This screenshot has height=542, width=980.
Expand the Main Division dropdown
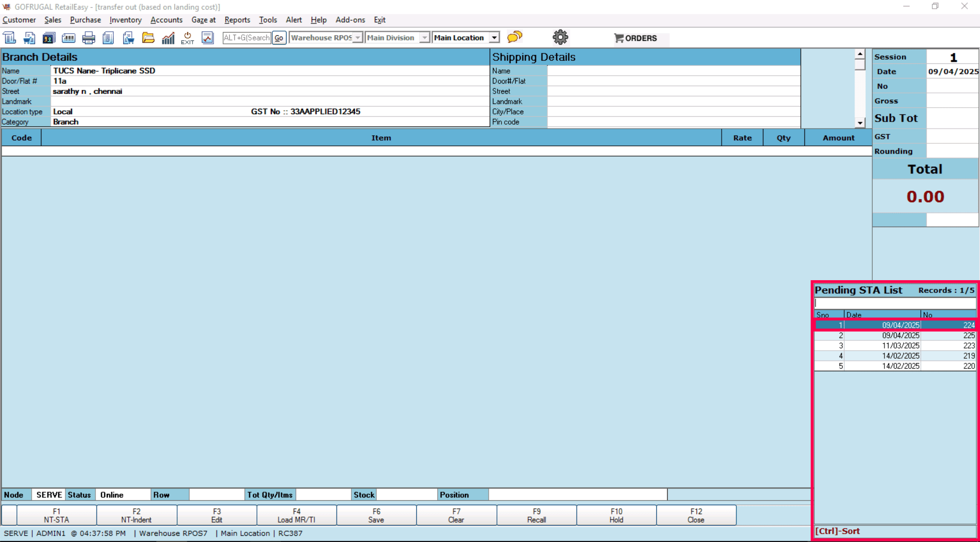click(424, 38)
